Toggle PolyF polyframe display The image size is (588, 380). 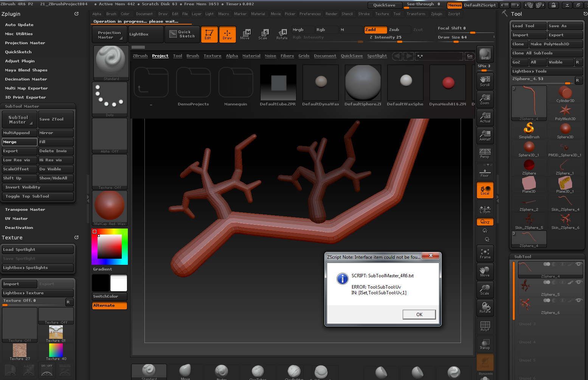click(x=485, y=326)
